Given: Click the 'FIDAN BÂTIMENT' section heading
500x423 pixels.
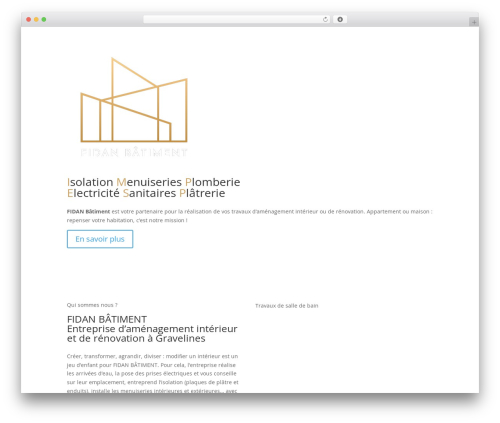Looking at the screenshot, I should pyautogui.click(x=107, y=319).
